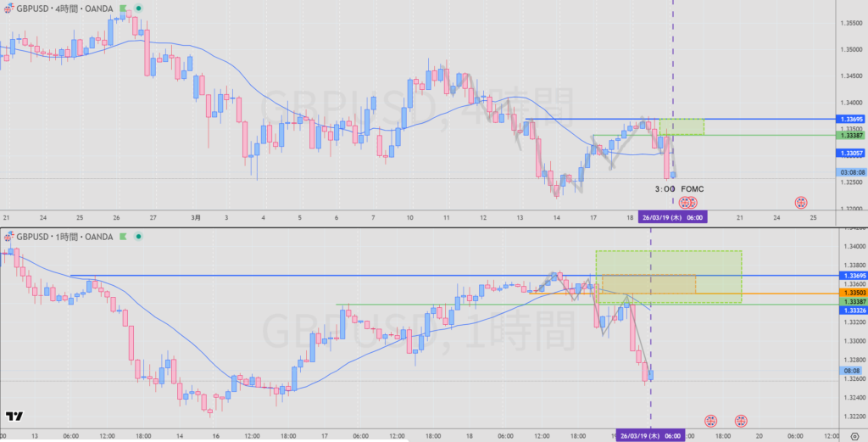Click the 1.33695 blue price label on upper chart
This screenshot has height=442, width=868.
(850, 119)
